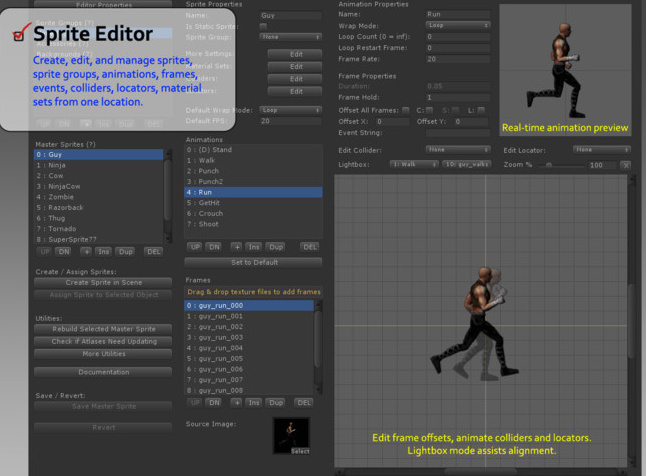This screenshot has width=646, height=476.
Task: Toggle the S: offset checkbox
Action: pos(456,110)
